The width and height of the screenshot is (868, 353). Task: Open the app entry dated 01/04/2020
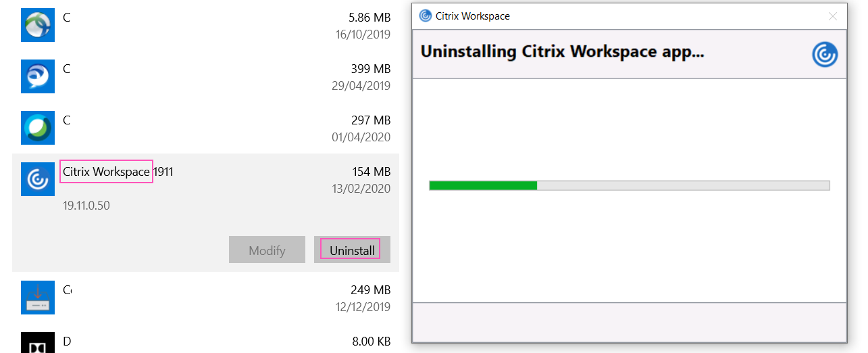tap(206, 128)
